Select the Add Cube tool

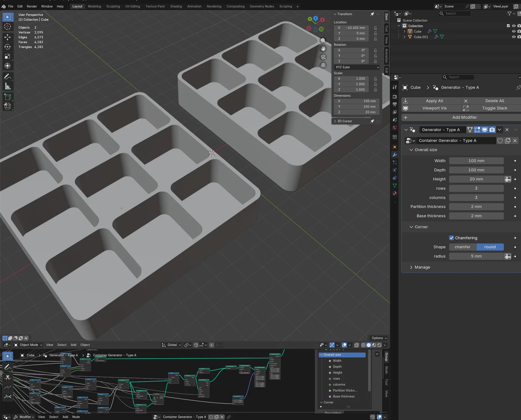7,97
